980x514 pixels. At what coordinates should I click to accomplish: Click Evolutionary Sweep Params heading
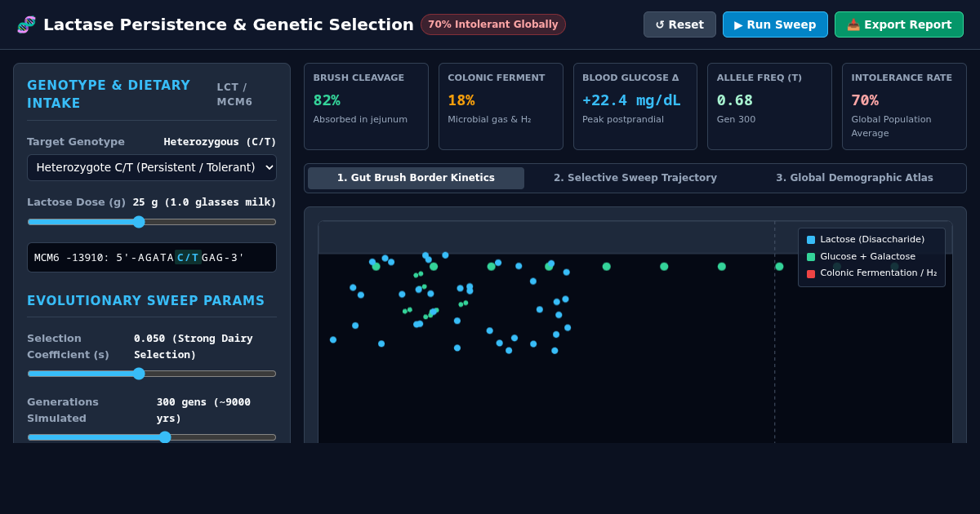coord(145,300)
